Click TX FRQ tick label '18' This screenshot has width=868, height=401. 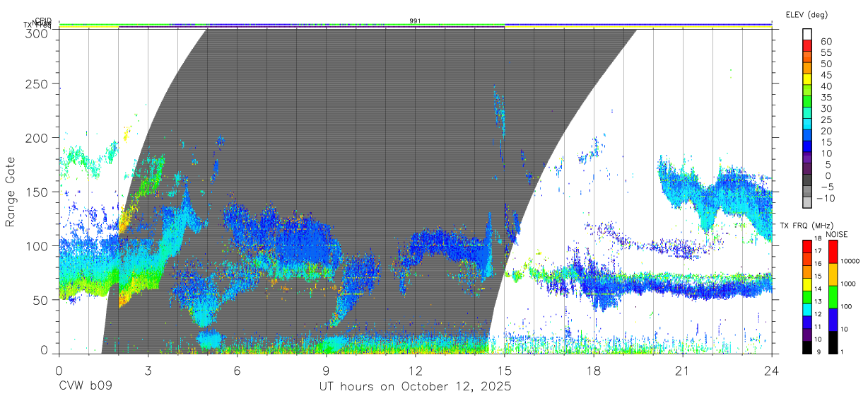point(818,238)
